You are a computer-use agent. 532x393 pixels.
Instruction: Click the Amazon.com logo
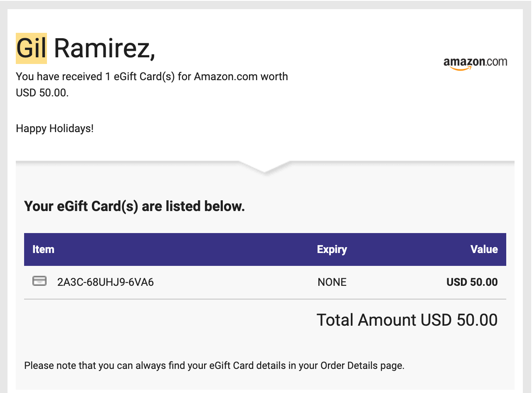click(475, 64)
